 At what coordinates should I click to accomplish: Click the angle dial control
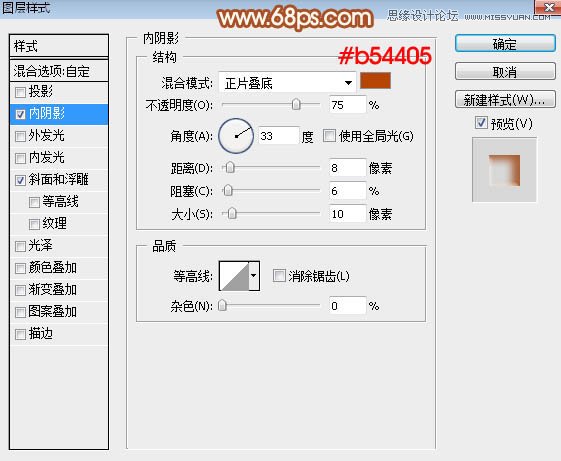pos(236,136)
